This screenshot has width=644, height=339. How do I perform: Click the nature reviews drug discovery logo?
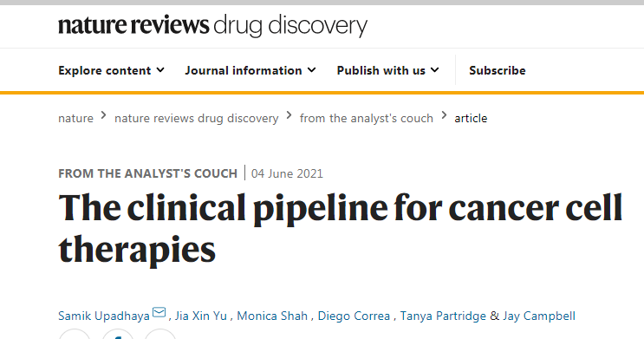(x=212, y=25)
